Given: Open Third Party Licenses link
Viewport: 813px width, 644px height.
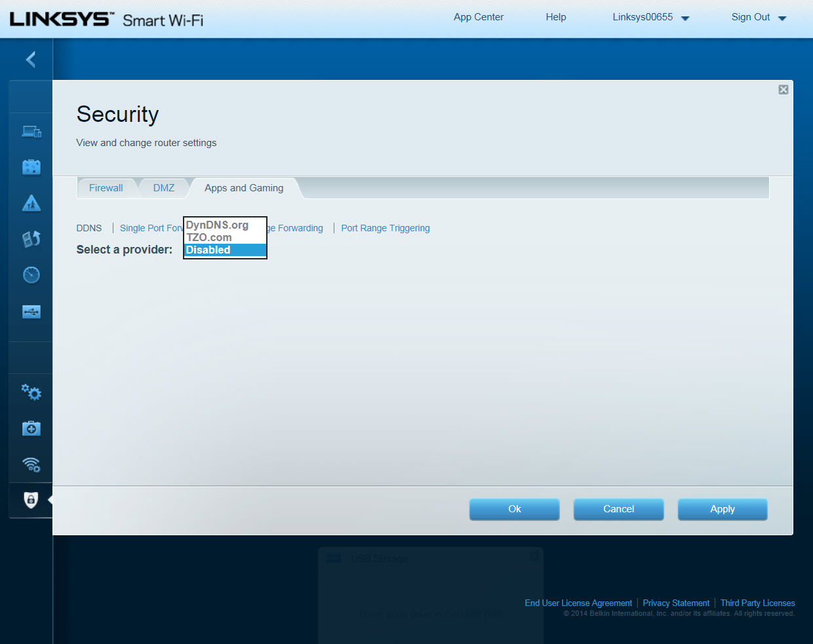Looking at the screenshot, I should click(x=758, y=603).
